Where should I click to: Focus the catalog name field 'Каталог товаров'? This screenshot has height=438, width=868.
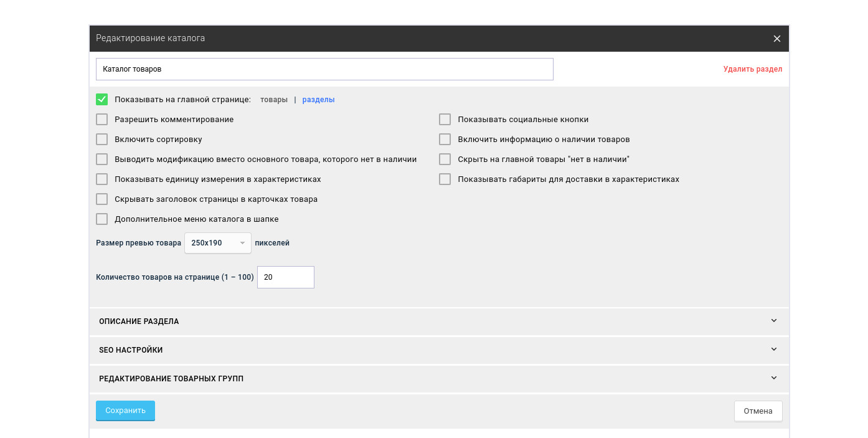point(324,69)
